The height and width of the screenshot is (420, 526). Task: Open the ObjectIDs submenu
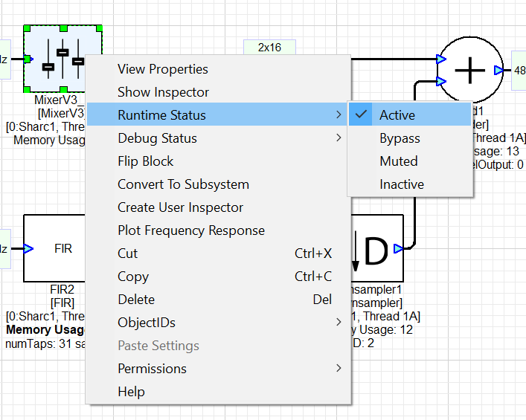pos(218,323)
